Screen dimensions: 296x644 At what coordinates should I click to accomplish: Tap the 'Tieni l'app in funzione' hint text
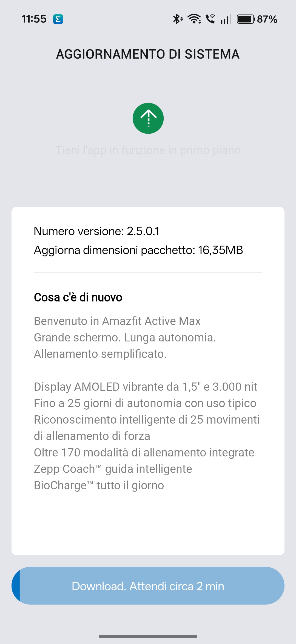tap(148, 150)
